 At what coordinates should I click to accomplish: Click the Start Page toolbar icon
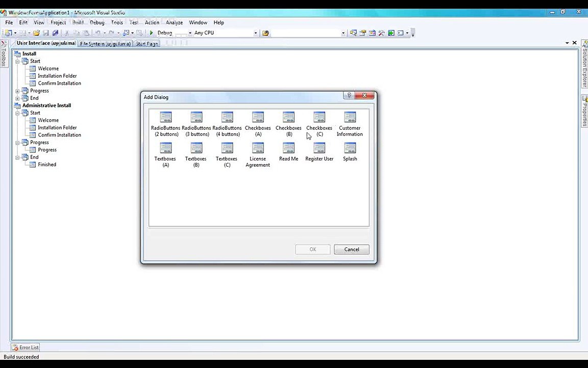click(x=391, y=33)
